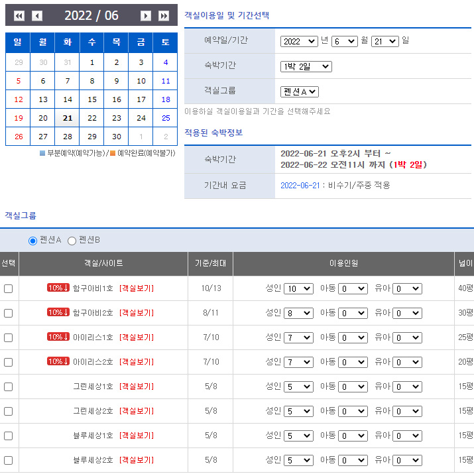Click 10% discount badge for 아이리스2호
The width and height of the screenshot is (474, 476).
click(x=58, y=361)
